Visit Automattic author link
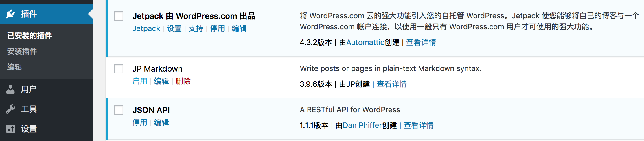 pos(365,42)
